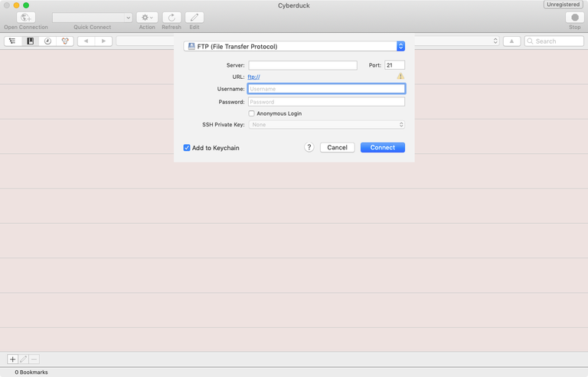Click the Refresh toolbar icon

click(171, 18)
